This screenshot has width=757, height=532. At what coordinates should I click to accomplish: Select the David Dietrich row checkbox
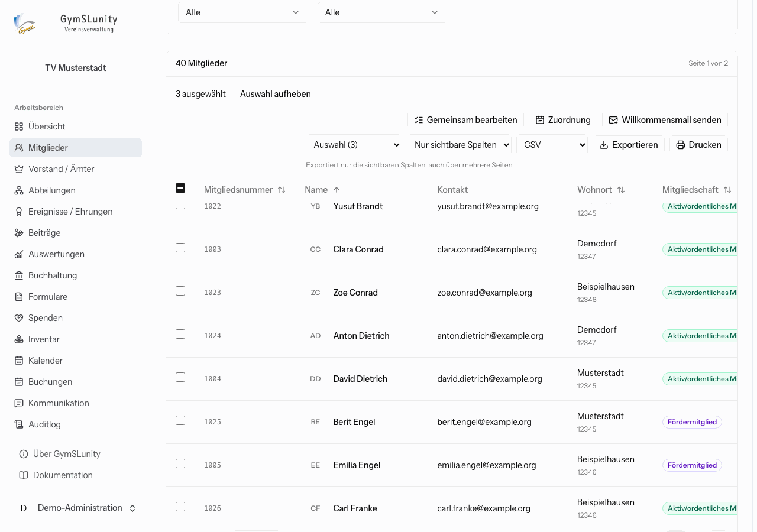180,377
